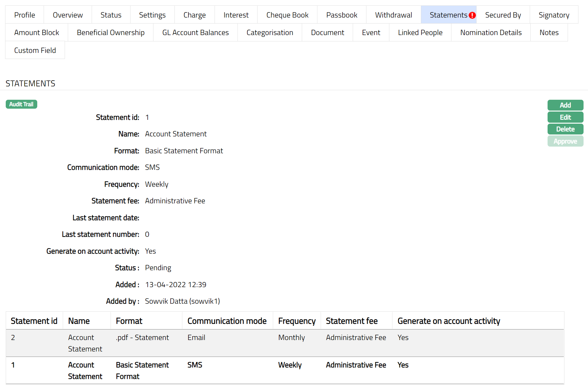Click the Add statement button
The image size is (588, 391).
pyautogui.click(x=565, y=105)
